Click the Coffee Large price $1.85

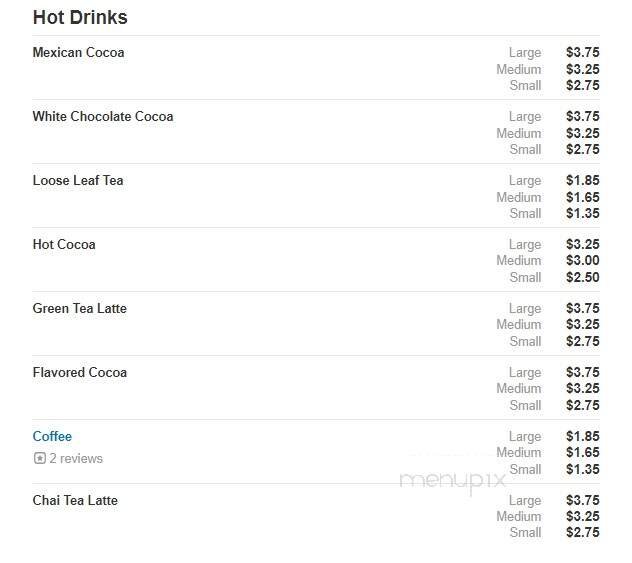tap(582, 436)
